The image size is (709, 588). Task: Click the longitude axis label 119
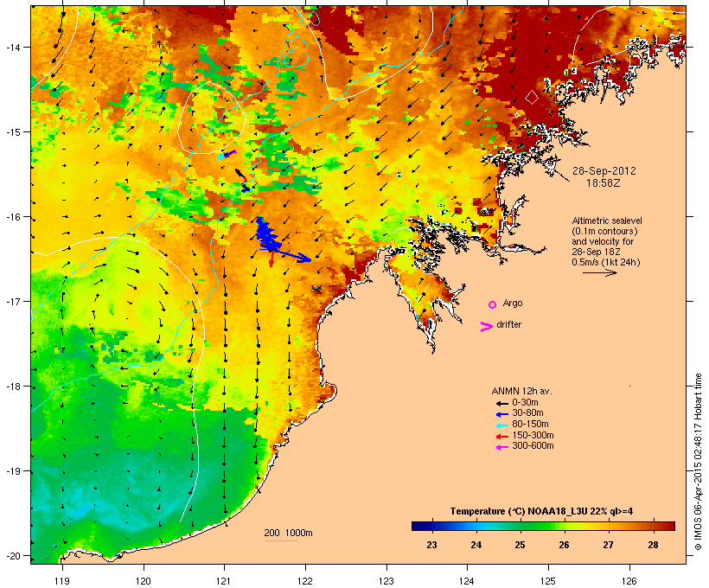62,581
